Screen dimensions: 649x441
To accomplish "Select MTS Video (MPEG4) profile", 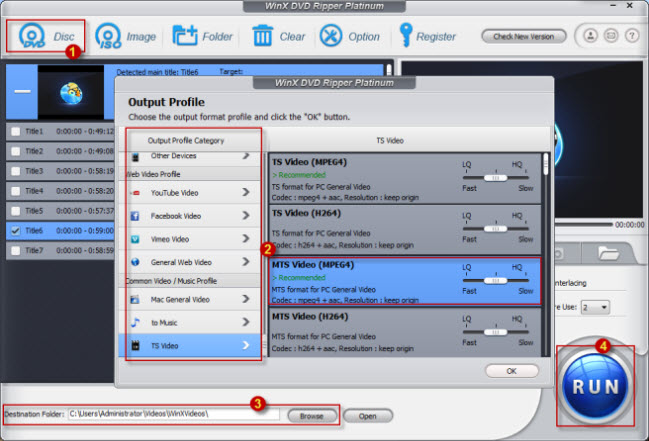I will click(x=405, y=282).
